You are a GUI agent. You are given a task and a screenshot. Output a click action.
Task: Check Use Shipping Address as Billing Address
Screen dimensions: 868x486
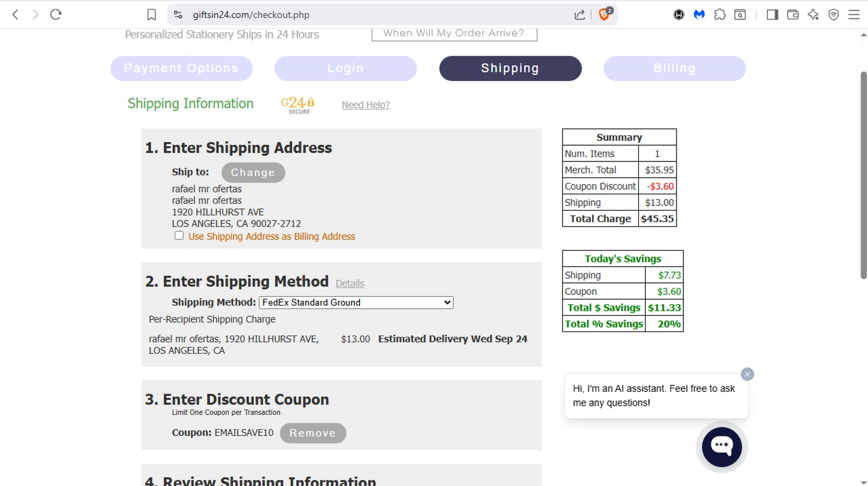click(179, 235)
